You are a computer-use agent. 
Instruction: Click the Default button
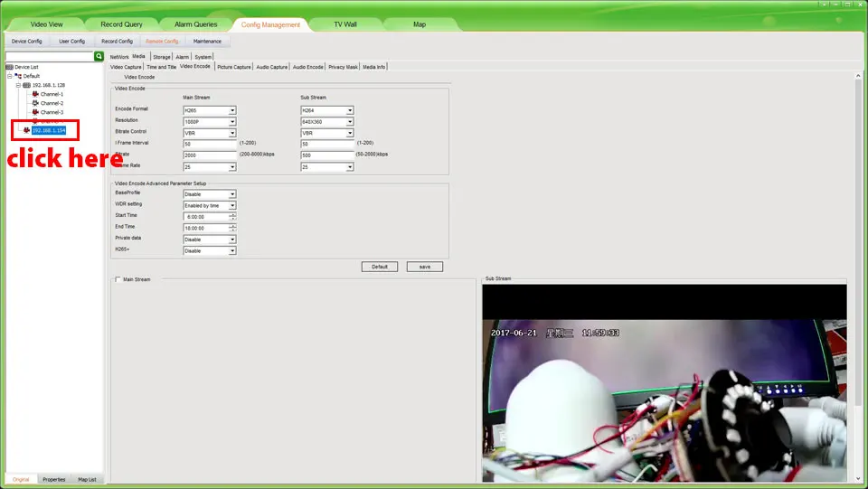380,267
